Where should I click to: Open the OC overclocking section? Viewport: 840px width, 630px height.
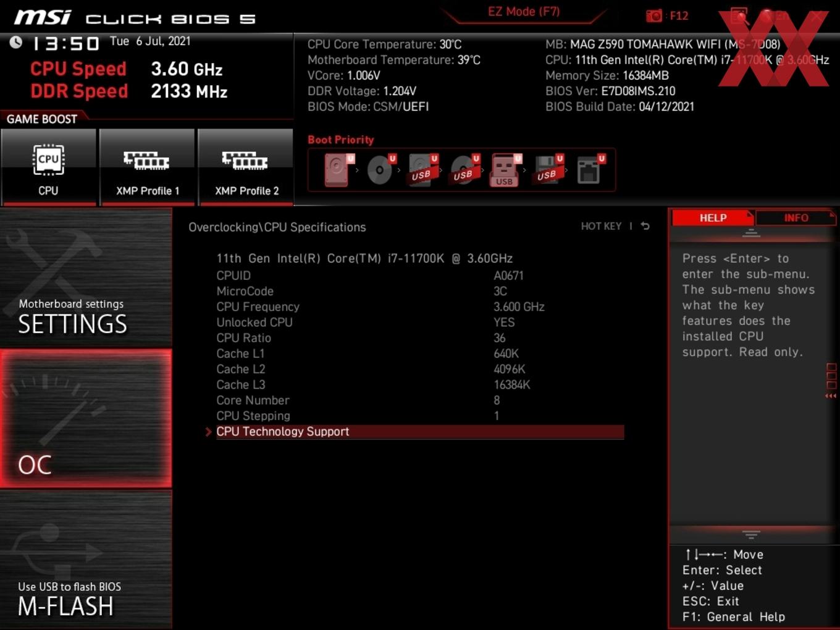pyautogui.click(x=86, y=418)
